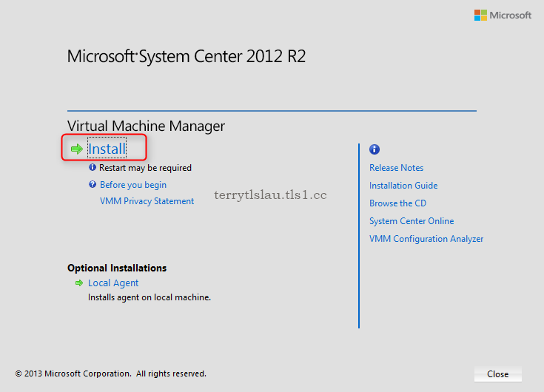The height and width of the screenshot is (392, 544).
Task: Open the System Center Online link
Action: click(412, 221)
